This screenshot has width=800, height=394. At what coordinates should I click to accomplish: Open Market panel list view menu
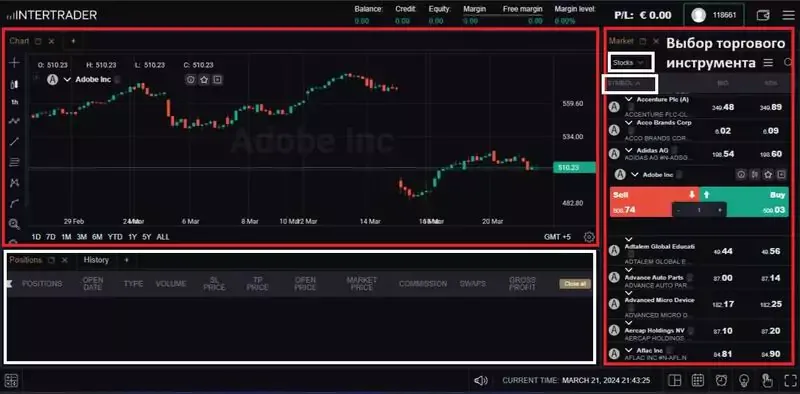point(768,63)
